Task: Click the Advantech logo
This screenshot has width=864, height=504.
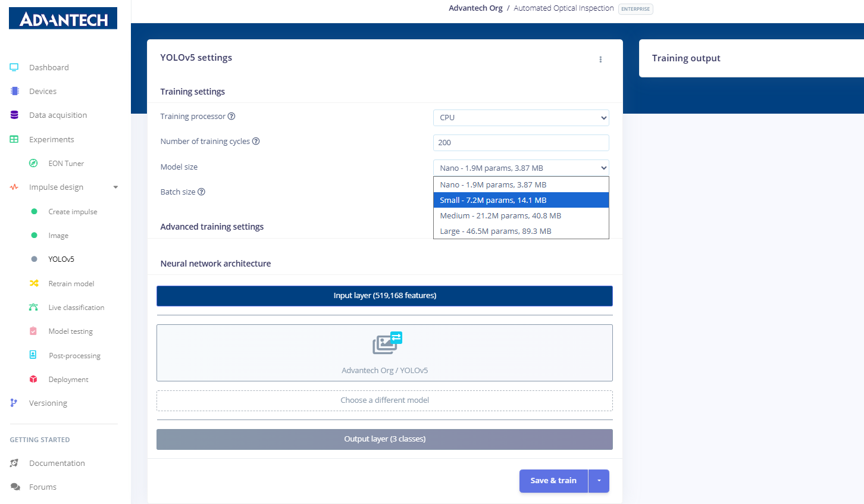Action: click(x=63, y=18)
